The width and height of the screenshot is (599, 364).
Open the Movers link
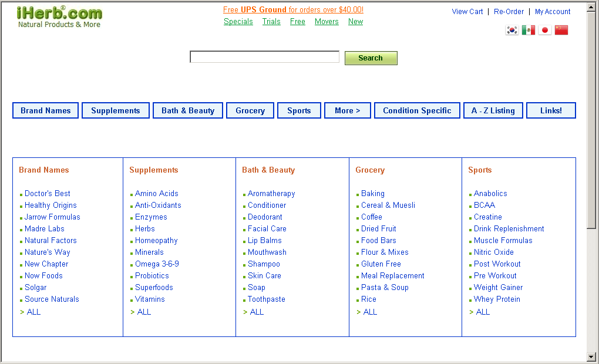click(x=327, y=21)
